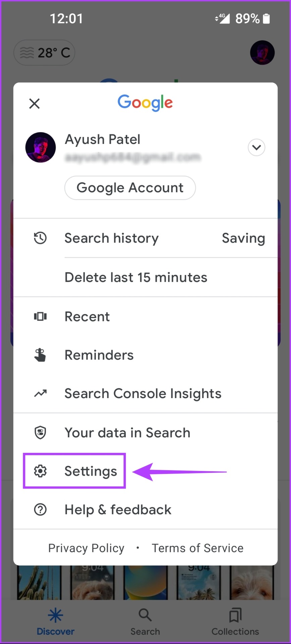Tap the Recent carousel icon
Image resolution: width=291 pixels, height=644 pixels.
40,316
